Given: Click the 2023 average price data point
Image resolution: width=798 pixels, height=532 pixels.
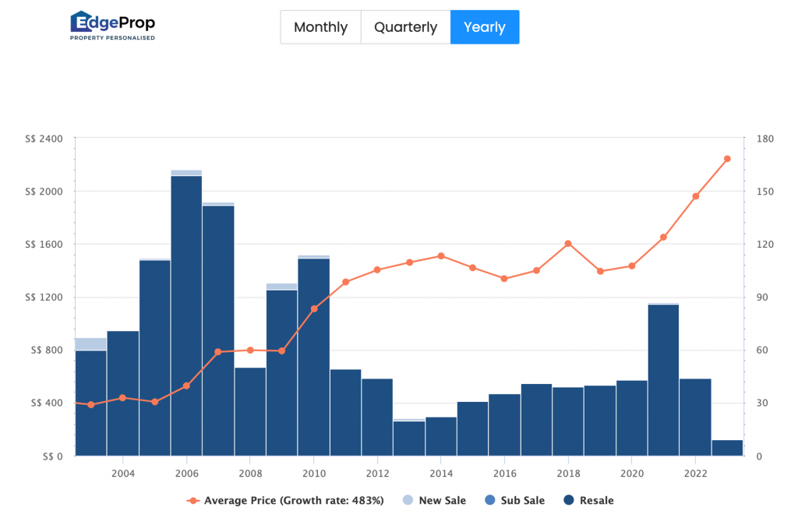Looking at the screenshot, I should 727,159.
